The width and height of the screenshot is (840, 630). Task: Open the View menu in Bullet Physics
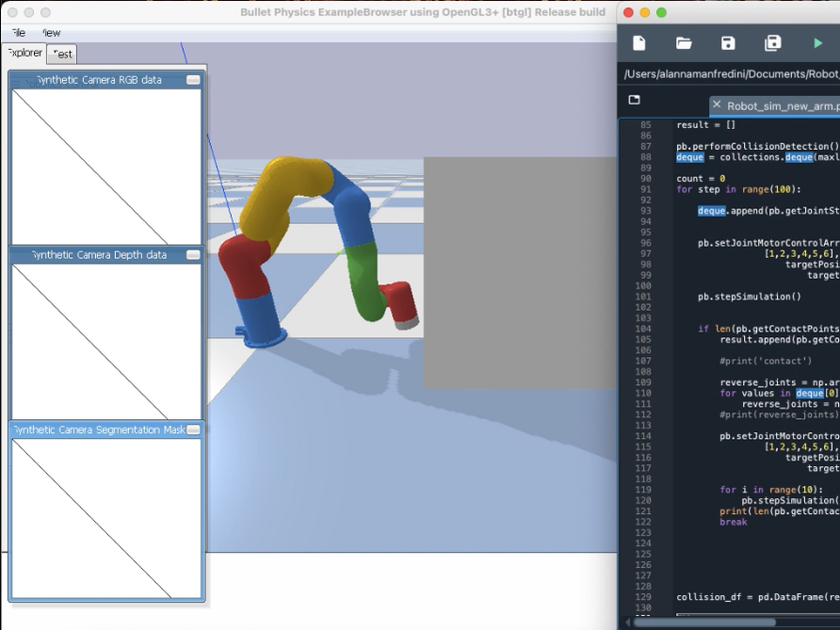(51, 33)
